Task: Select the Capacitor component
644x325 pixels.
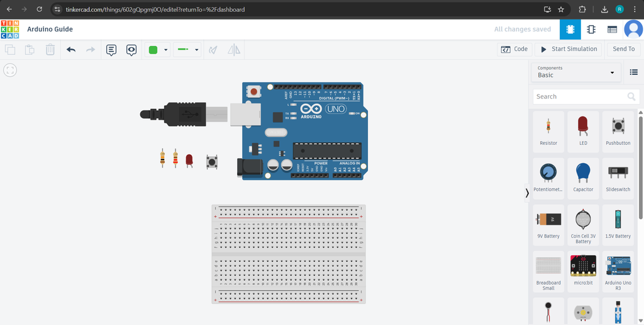Action: (x=583, y=178)
